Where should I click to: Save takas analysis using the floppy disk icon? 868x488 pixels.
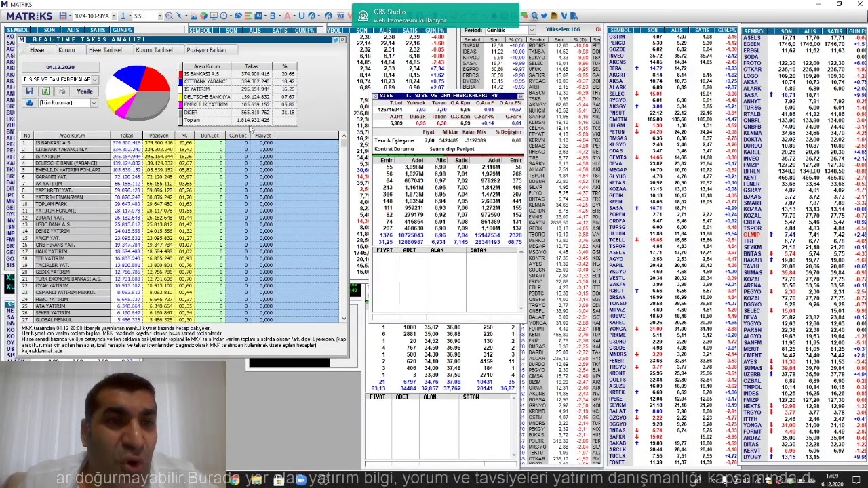click(x=29, y=91)
